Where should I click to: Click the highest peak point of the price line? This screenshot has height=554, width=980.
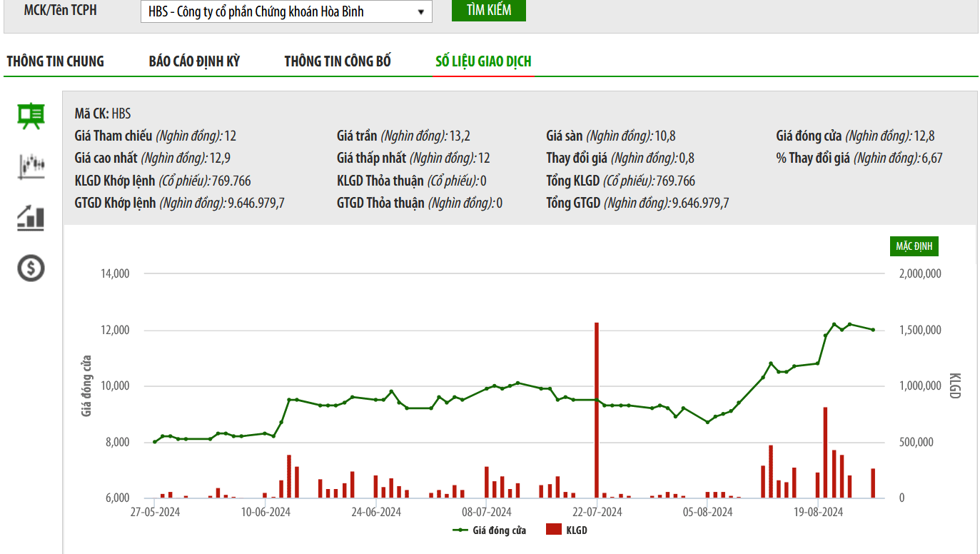pos(834,324)
